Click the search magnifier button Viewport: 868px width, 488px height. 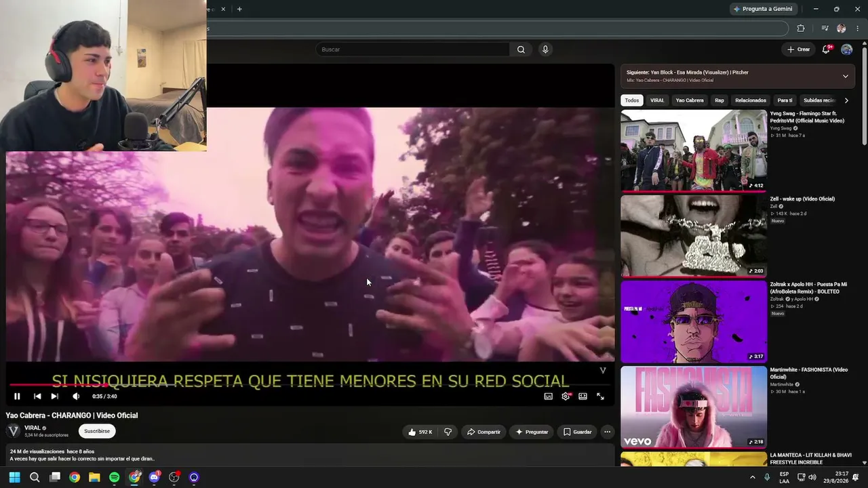tap(521, 49)
